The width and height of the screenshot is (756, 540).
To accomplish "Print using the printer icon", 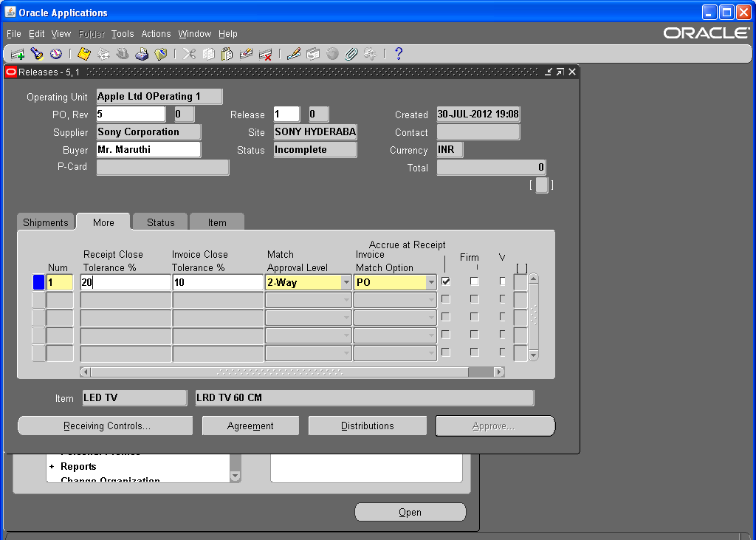I will pos(142,54).
